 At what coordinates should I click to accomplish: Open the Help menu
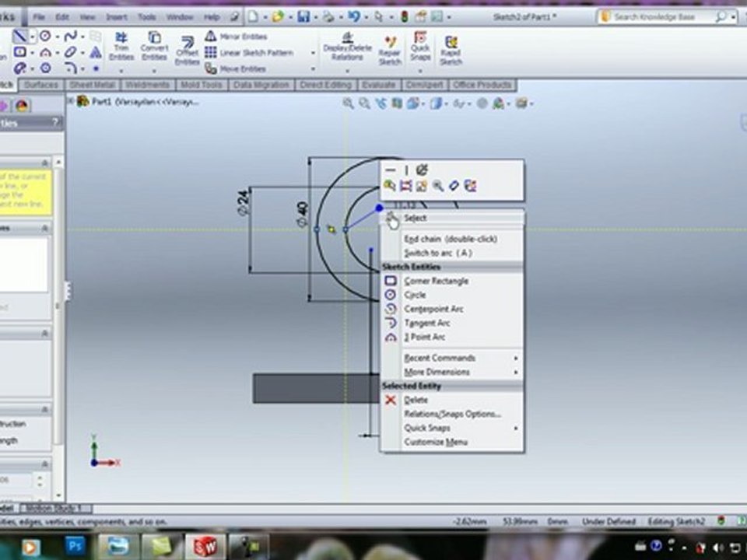pos(212,17)
